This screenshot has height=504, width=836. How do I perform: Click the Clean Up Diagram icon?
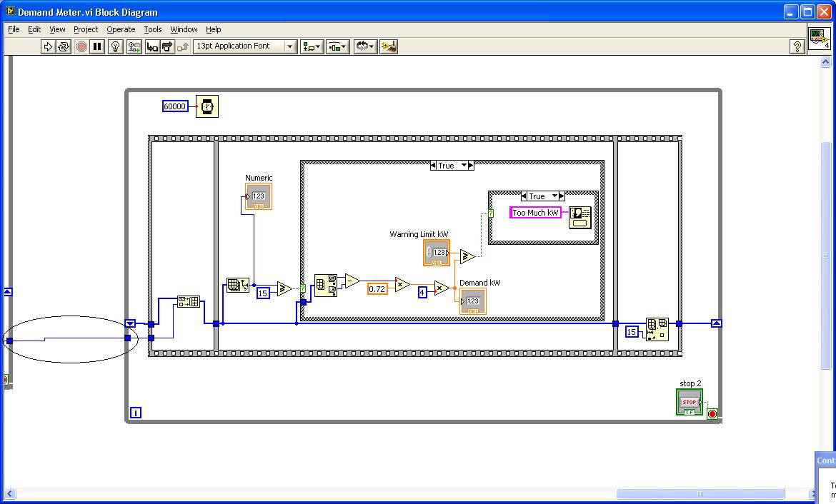tap(389, 46)
